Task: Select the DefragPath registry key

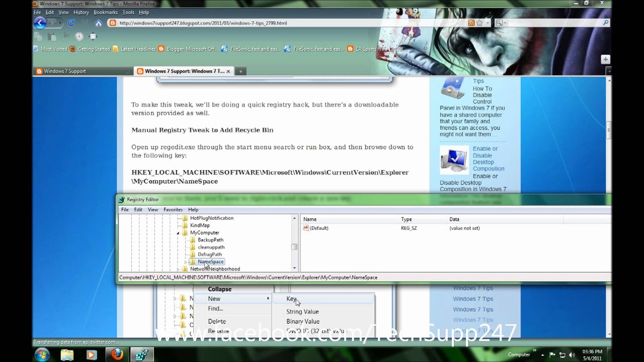Action: [x=210, y=254]
